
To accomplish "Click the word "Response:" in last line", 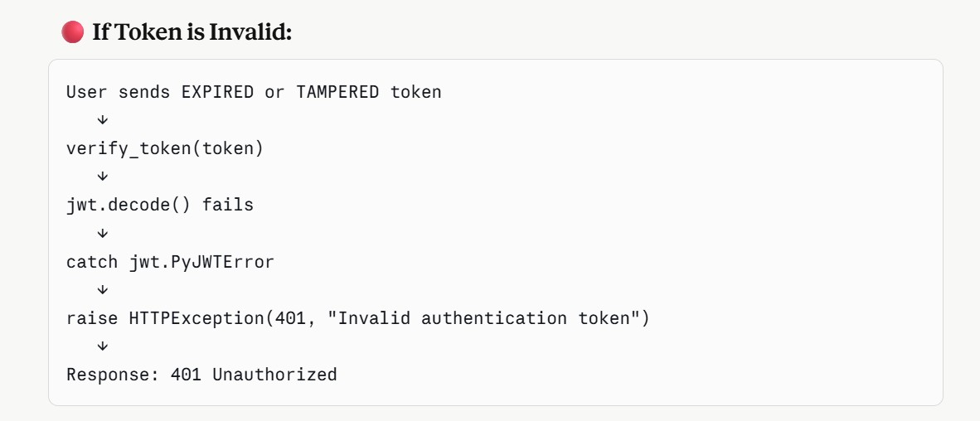I will point(113,375).
